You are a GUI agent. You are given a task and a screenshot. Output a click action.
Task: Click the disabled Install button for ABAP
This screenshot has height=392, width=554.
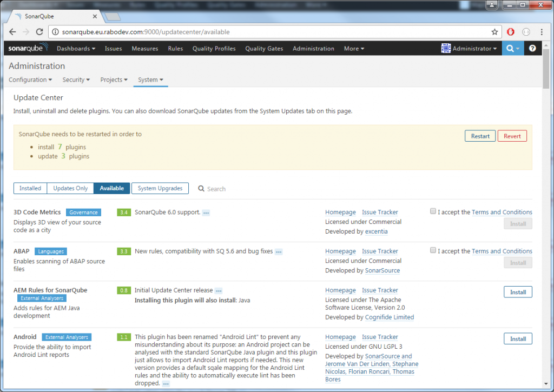point(518,263)
